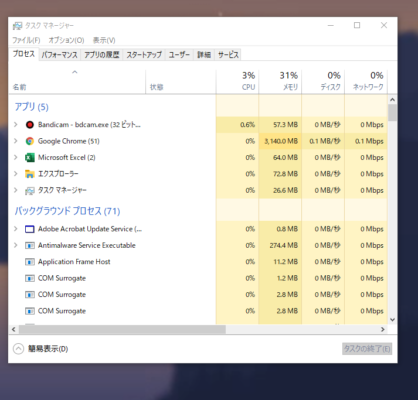This screenshot has width=418, height=400.
Task: Select the プロセス tab
Action: click(24, 54)
